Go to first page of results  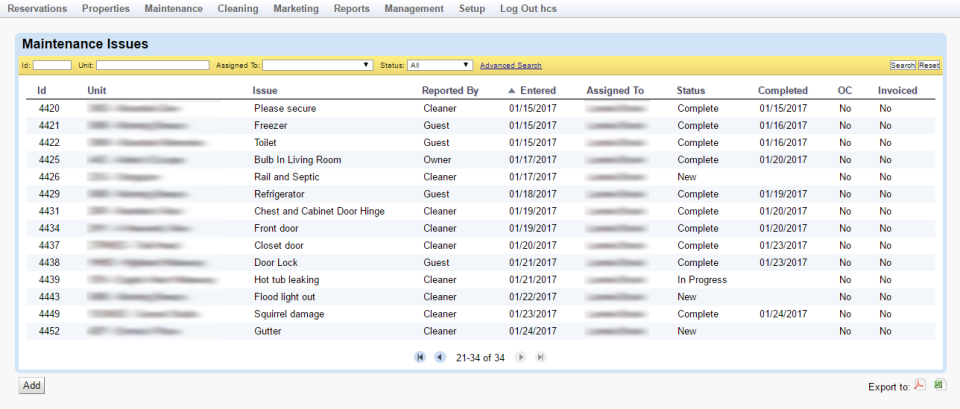420,358
